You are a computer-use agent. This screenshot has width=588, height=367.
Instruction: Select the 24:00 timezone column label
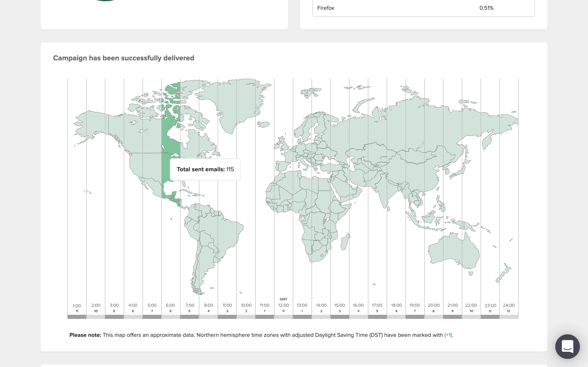tap(509, 305)
